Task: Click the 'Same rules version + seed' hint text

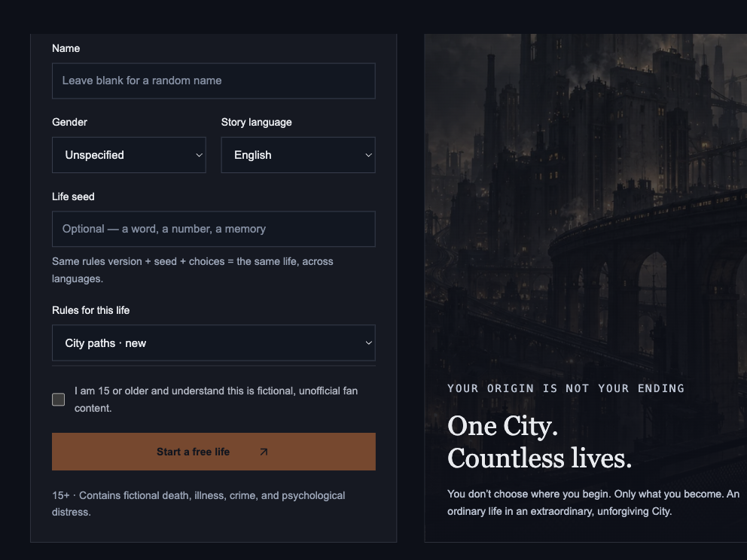Action: [x=193, y=270]
